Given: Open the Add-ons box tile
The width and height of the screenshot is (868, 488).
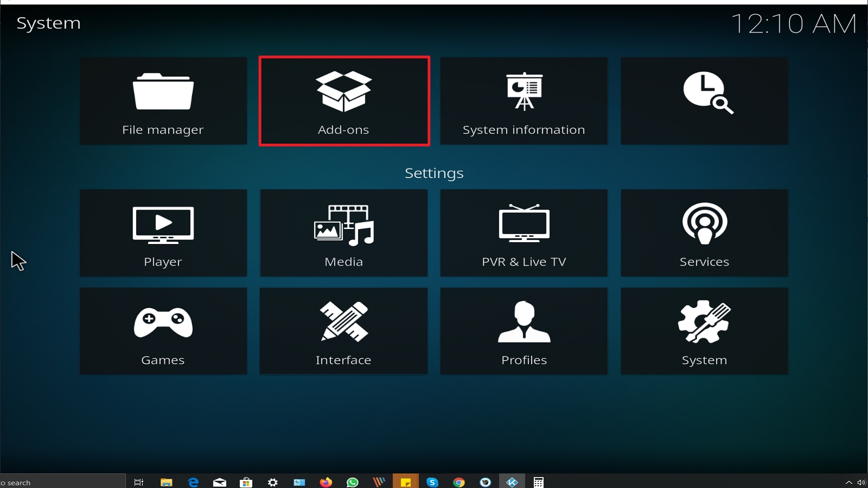Looking at the screenshot, I should [x=344, y=101].
